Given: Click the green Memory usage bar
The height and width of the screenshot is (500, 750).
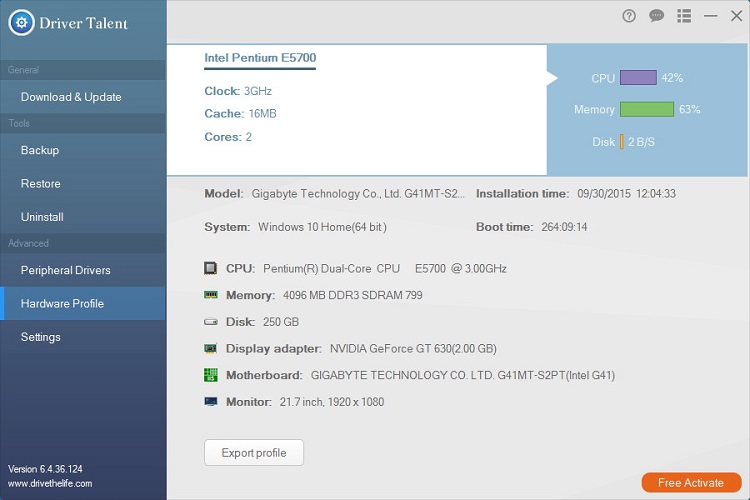Looking at the screenshot, I should click(x=647, y=109).
